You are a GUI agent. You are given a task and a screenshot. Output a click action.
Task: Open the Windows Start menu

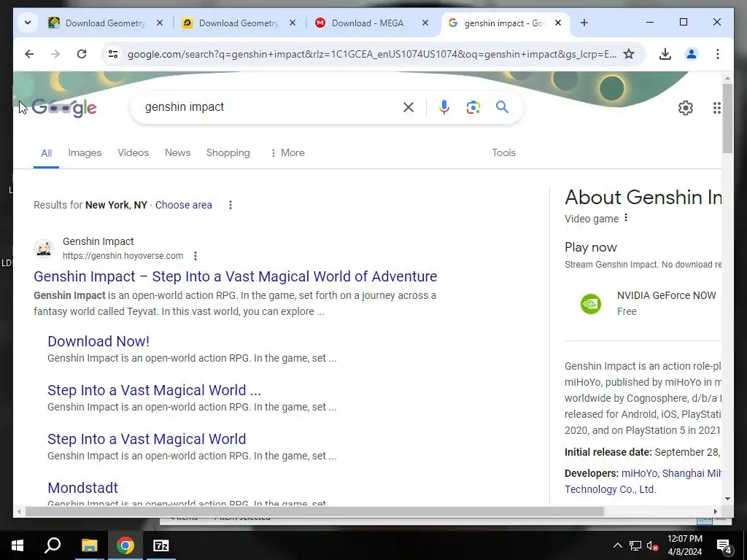click(18, 545)
